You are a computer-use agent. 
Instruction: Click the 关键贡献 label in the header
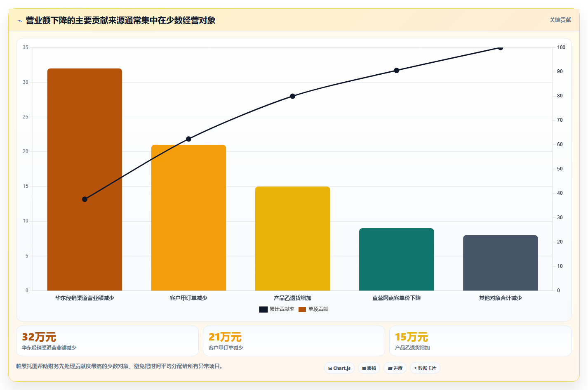pos(560,20)
